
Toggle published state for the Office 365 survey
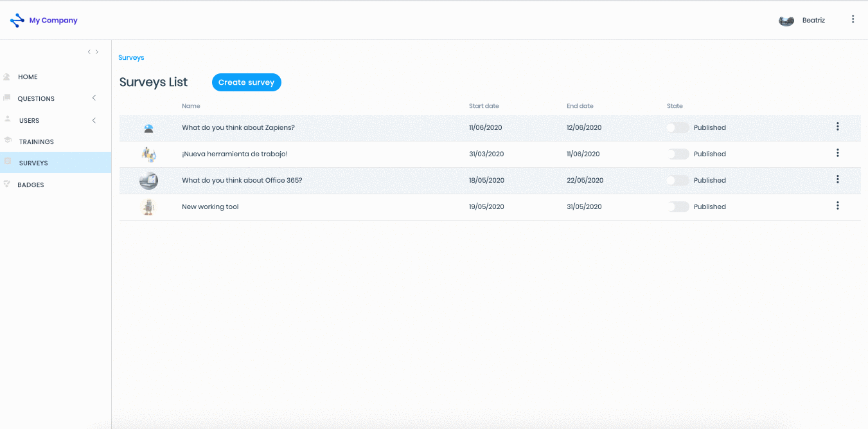point(677,180)
